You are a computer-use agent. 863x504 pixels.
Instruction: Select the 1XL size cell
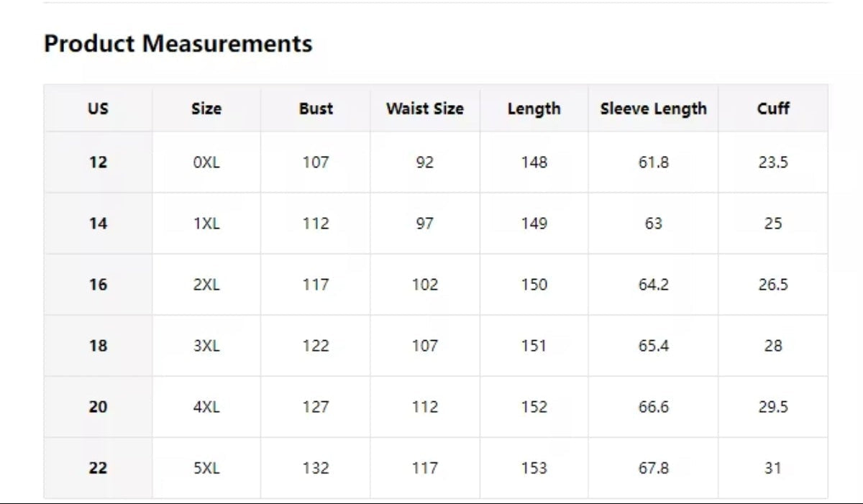206,224
